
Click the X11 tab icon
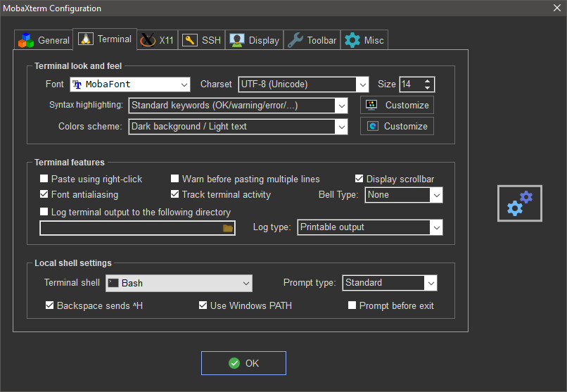[x=148, y=40]
